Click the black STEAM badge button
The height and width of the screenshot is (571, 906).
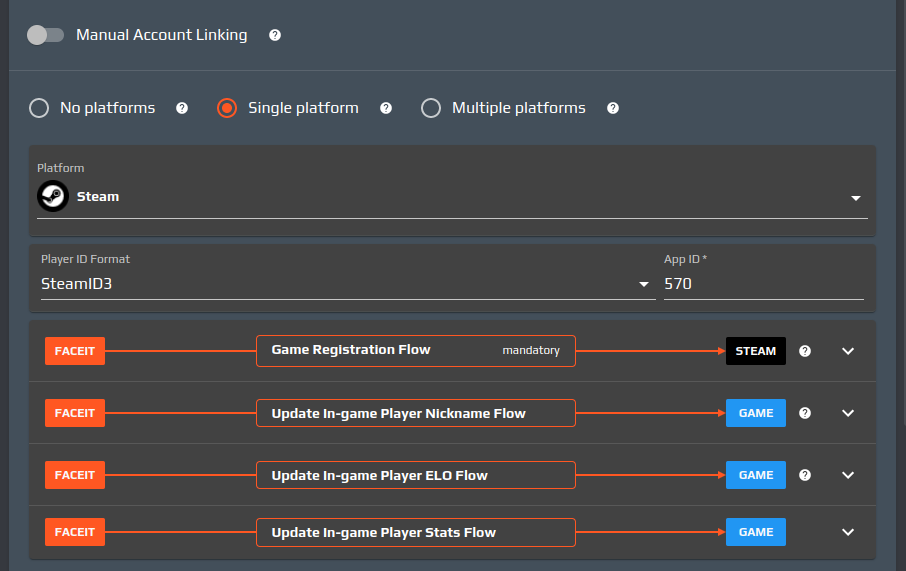click(755, 351)
